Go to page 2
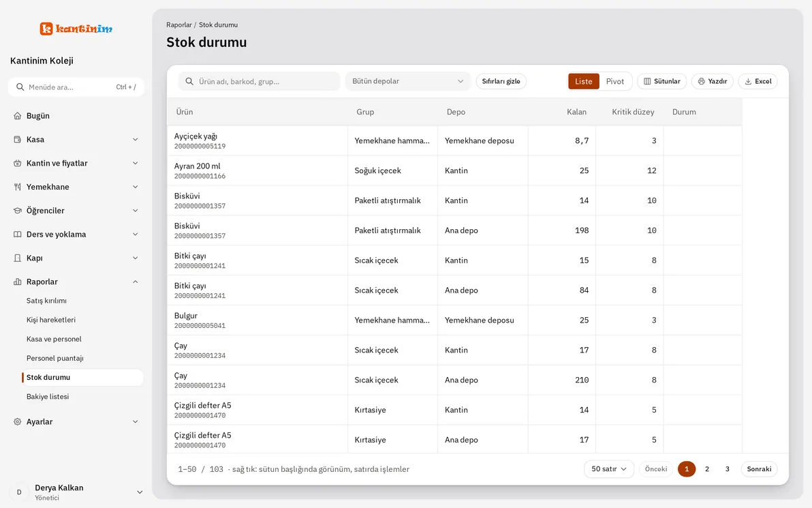 [707, 469]
